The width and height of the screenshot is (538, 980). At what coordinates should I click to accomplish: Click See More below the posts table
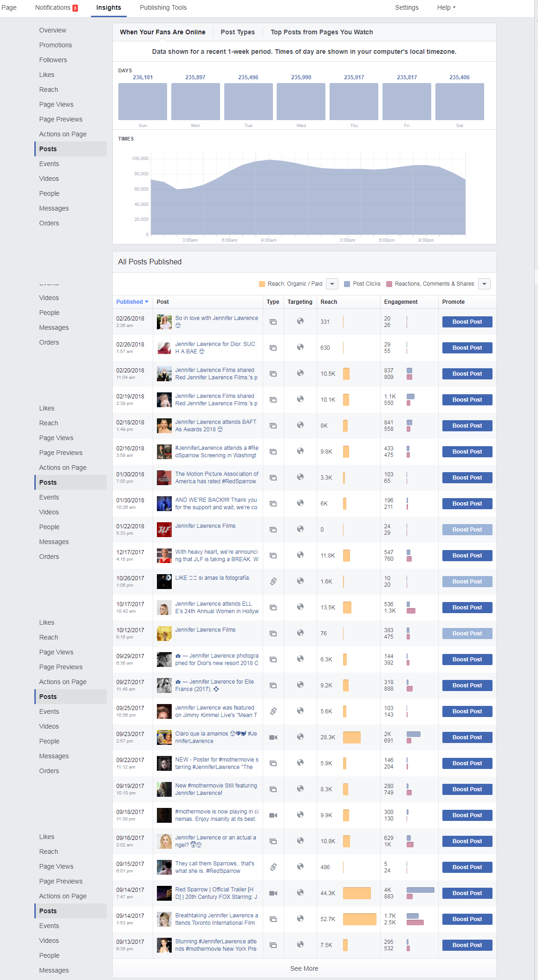(x=304, y=968)
